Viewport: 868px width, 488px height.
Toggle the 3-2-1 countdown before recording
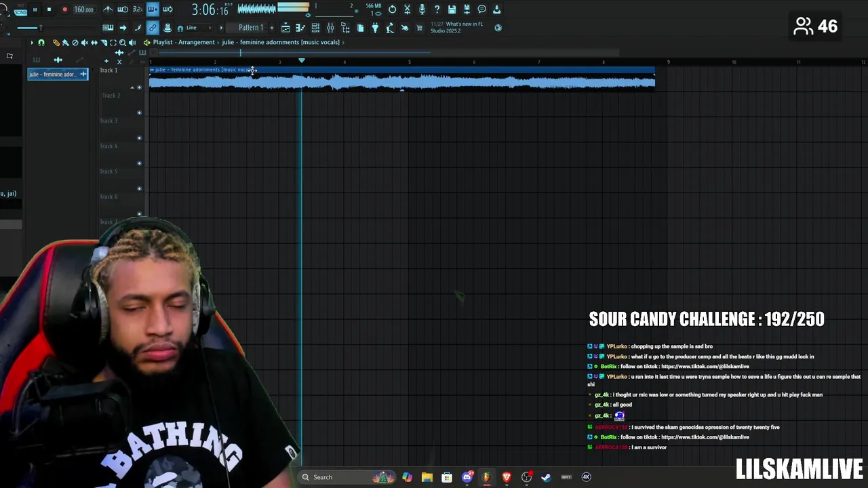[x=138, y=9]
